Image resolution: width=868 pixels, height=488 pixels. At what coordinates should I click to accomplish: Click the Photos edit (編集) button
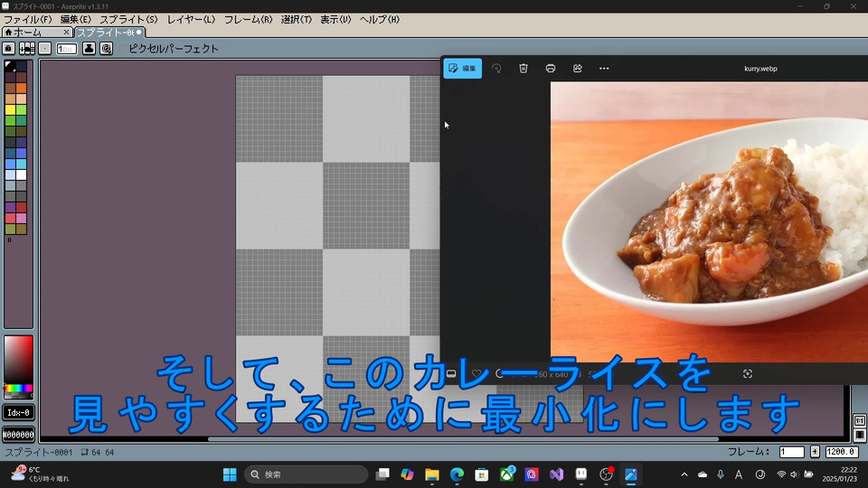pyautogui.click(x=463, y=69)
